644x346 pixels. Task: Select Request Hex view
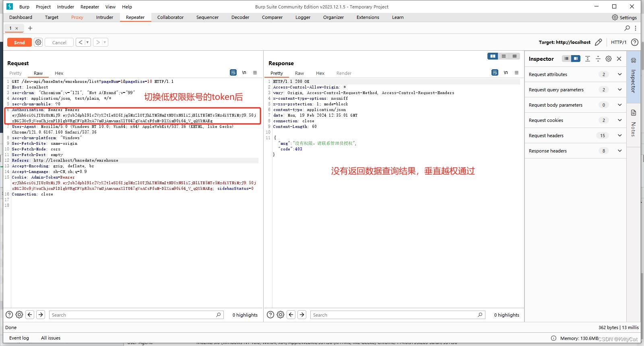point(59,73)
